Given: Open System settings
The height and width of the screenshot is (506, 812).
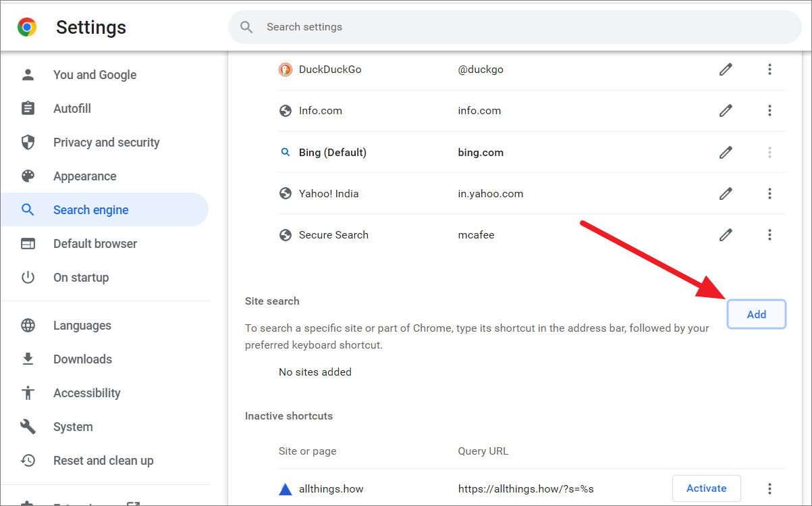Looking at the screenshot, I should click(105, 427).
